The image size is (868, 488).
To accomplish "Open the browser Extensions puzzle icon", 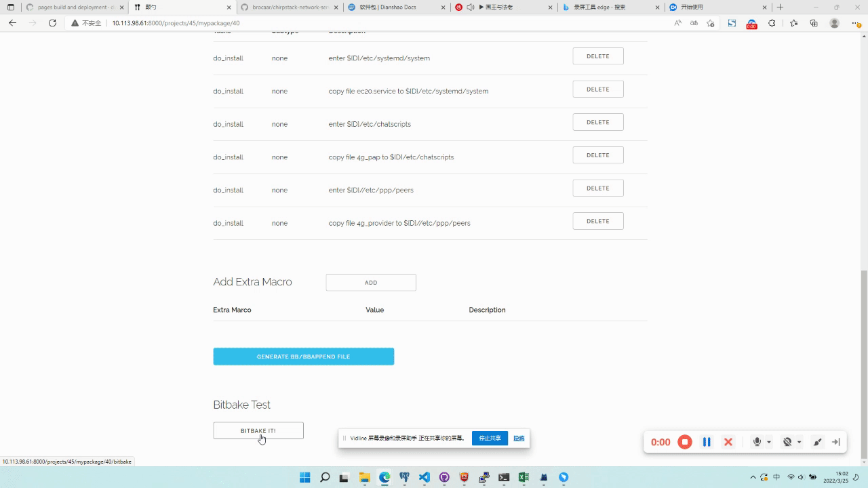I will click(772, 23).
